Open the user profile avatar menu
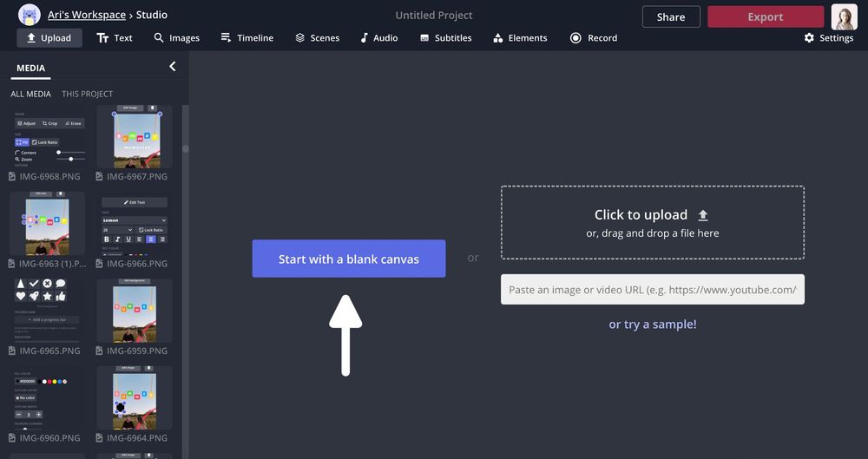The image size is (868, 459). click(844, 16)
